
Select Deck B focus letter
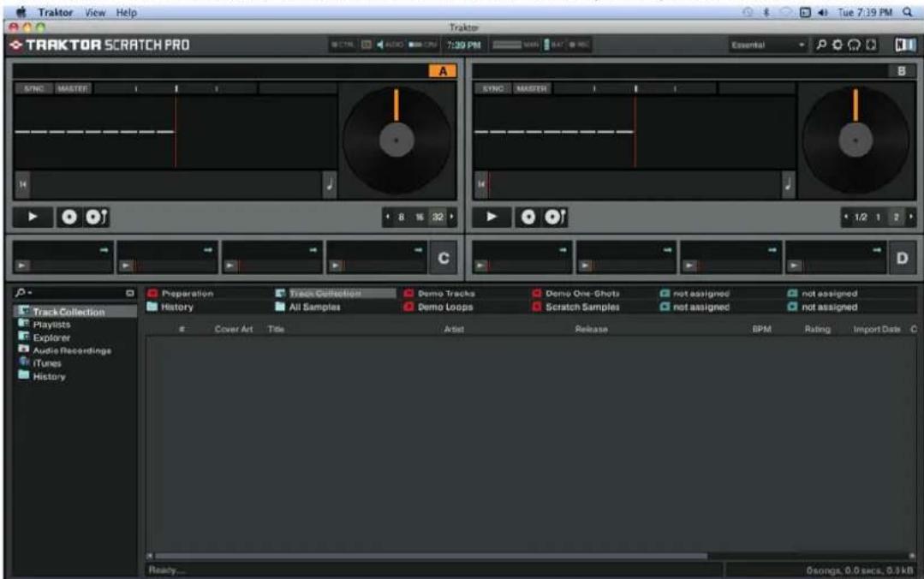click(x=902, y=71)
